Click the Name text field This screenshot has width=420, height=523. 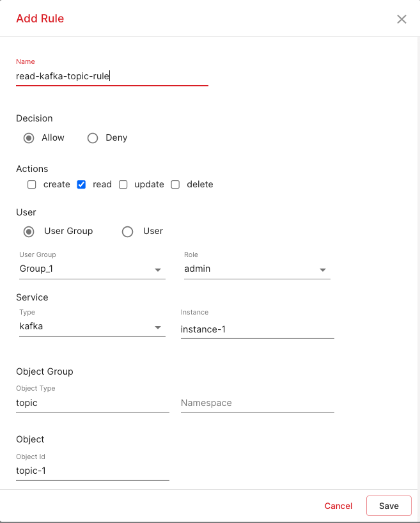[112, 76]
